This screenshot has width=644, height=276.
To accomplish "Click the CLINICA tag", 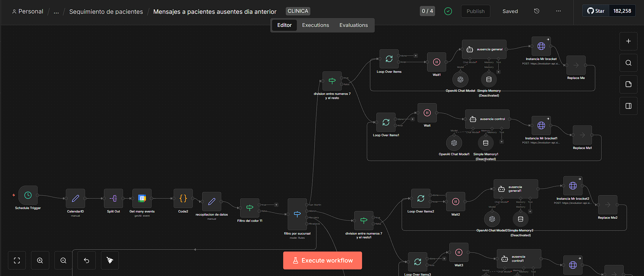I will click(x=298, y=11).
